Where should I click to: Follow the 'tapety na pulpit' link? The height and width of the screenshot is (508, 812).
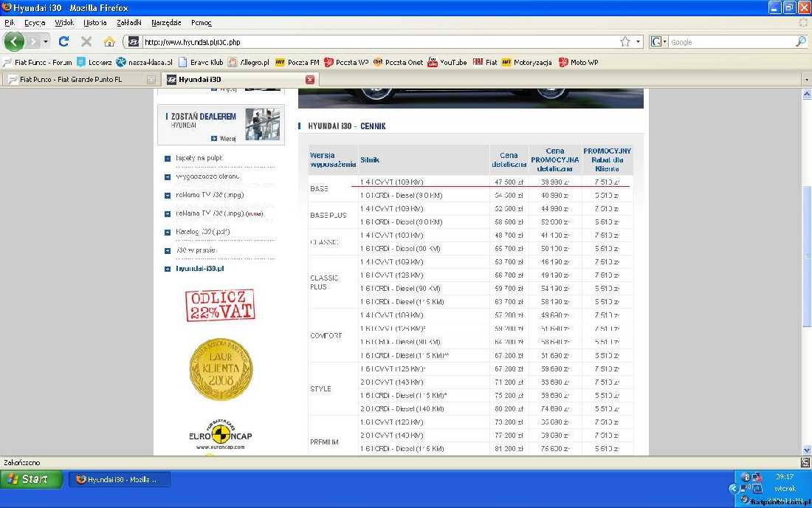[x=199, y=158]
